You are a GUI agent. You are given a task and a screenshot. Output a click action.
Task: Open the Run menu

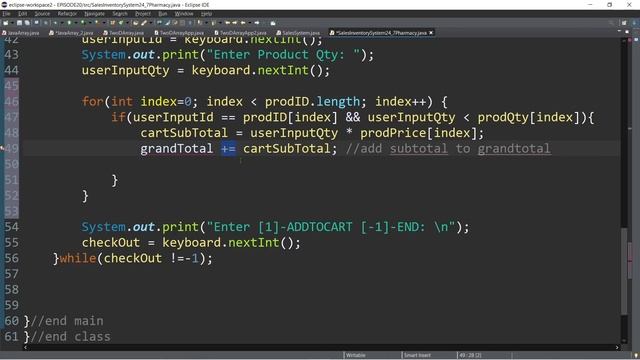point(163,13)
